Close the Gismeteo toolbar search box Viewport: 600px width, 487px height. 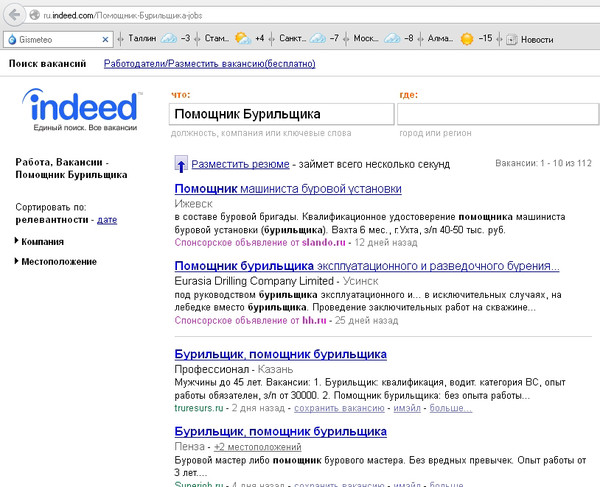pos(105,39)
